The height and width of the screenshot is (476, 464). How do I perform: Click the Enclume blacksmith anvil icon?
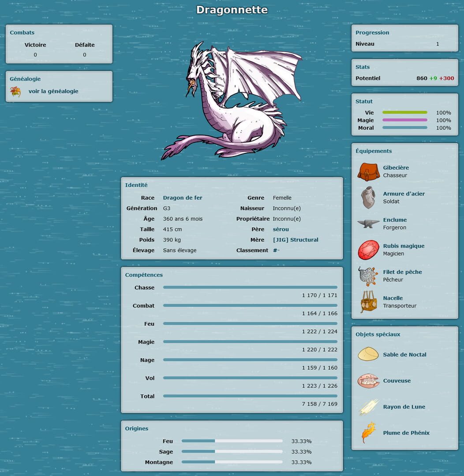click(368, 223)
